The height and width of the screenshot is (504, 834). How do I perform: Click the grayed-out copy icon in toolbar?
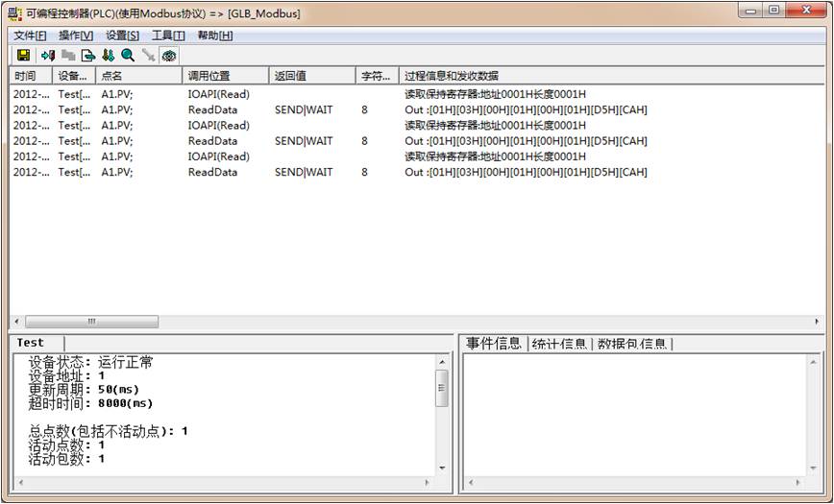(x=68, y=56)
